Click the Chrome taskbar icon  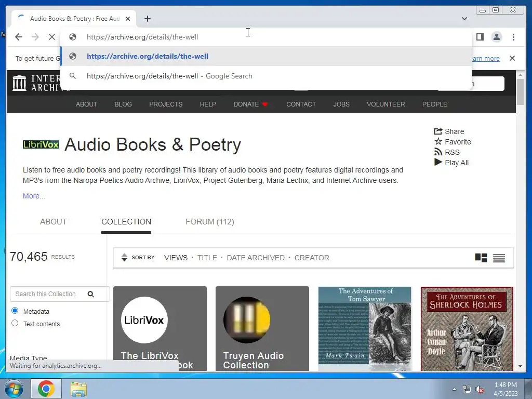click(x=46, y=389)
